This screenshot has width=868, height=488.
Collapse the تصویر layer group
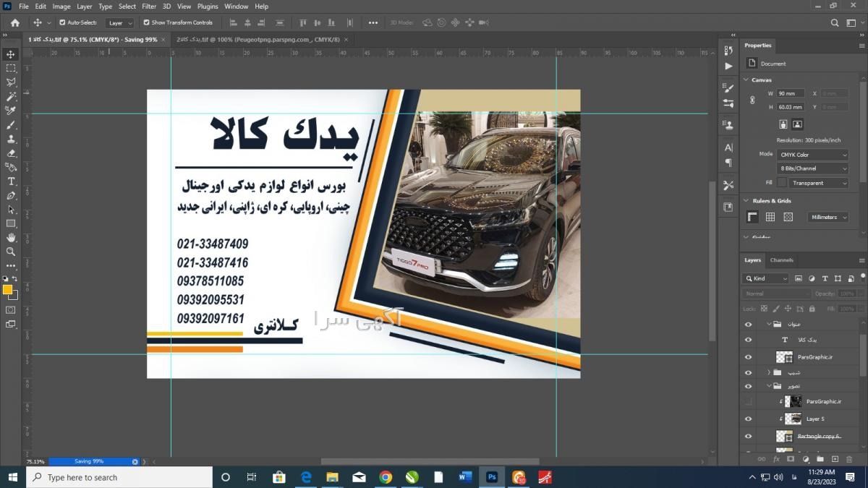(x=768, y=386)
